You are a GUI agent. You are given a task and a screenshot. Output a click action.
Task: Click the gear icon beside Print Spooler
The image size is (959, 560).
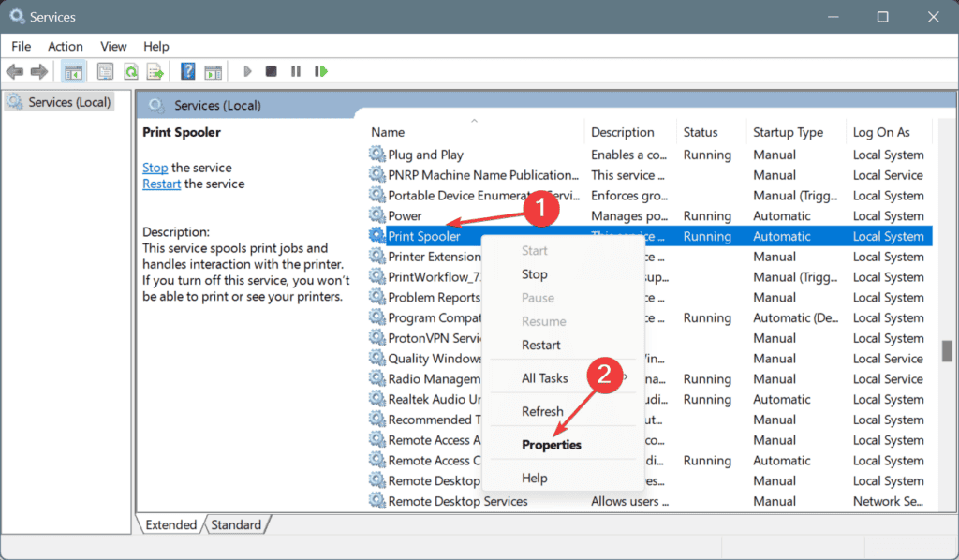376,235
